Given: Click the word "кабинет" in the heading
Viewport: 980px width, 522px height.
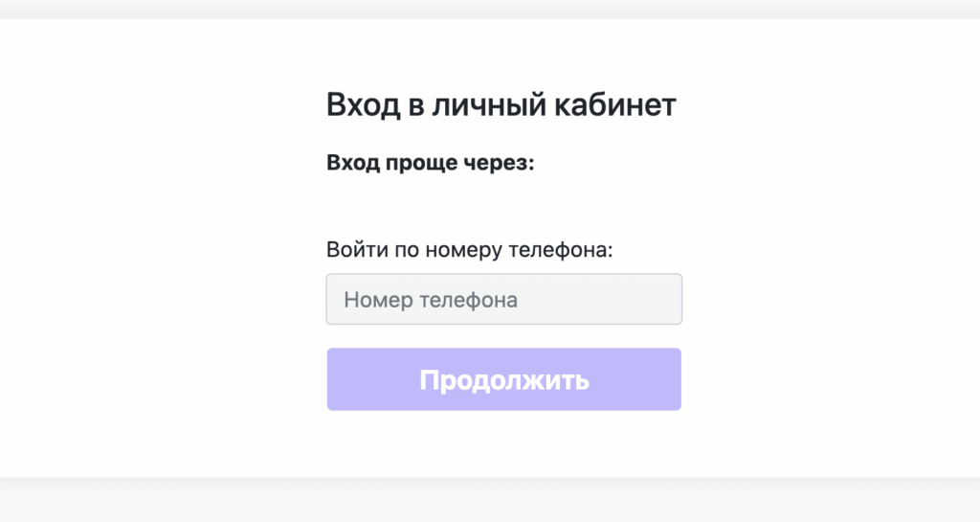Looking at the screenshot, I should [x=615, y=104].
